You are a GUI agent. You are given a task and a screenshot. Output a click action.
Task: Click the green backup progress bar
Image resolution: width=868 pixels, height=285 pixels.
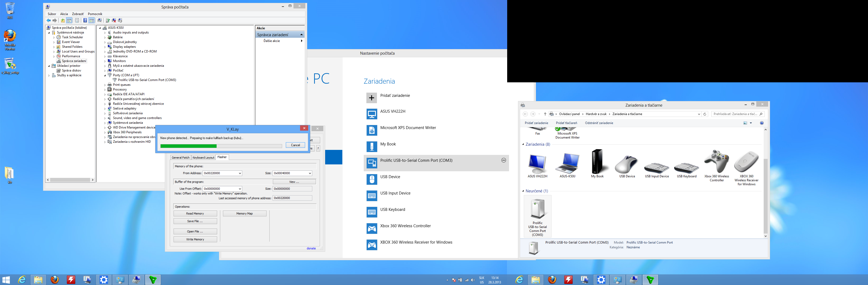point(221,146)
